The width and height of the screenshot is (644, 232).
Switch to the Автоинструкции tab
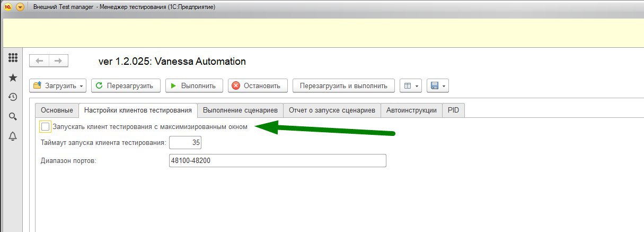click(411, 110)
